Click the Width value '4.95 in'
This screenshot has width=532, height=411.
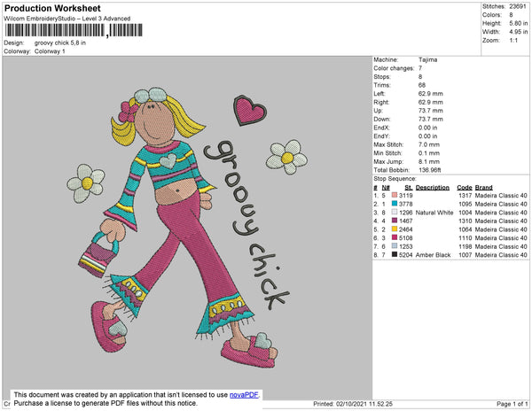(x=518, y=32)
